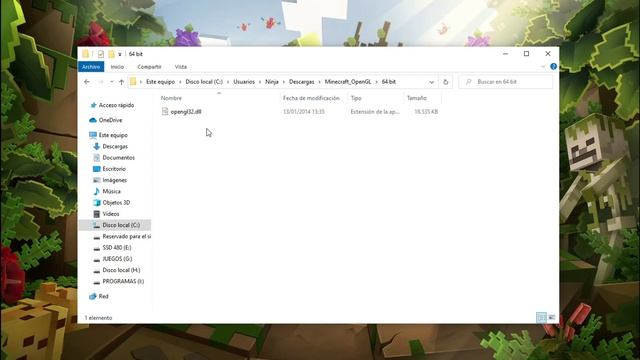The height and width of the screenshot is (360, 640).
Task: Select the Vista ribbon tab
Action: 180,67
